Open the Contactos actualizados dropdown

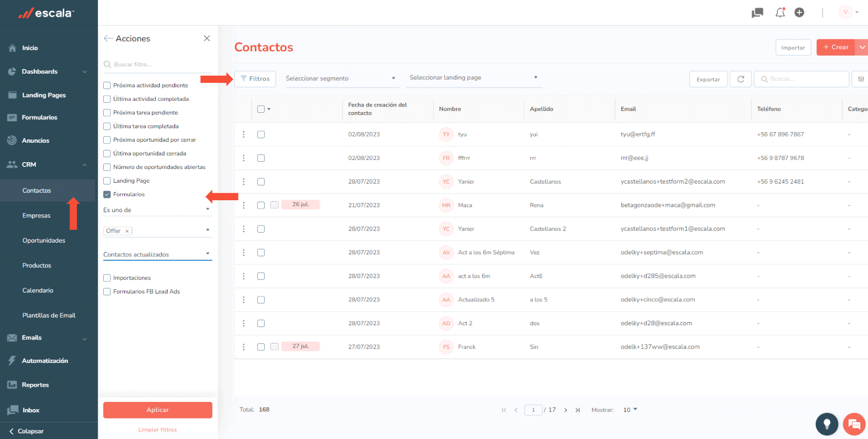point(157,254)
